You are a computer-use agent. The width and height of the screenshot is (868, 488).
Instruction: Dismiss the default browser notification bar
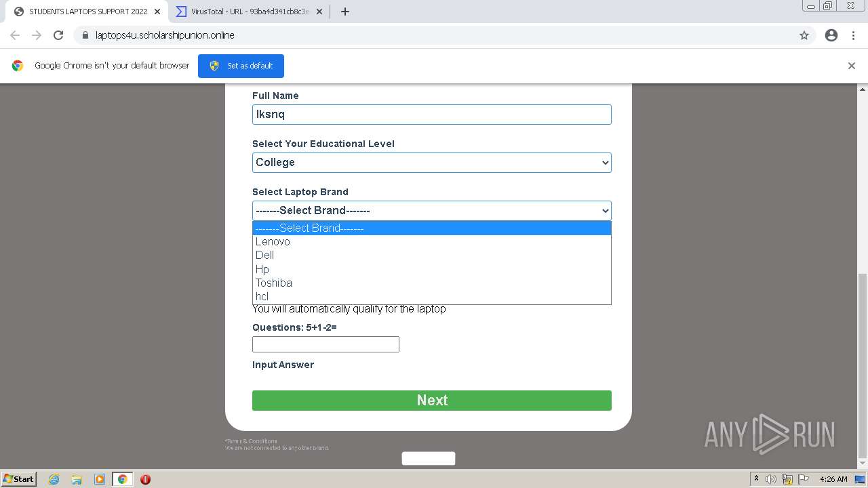point(852,66)
